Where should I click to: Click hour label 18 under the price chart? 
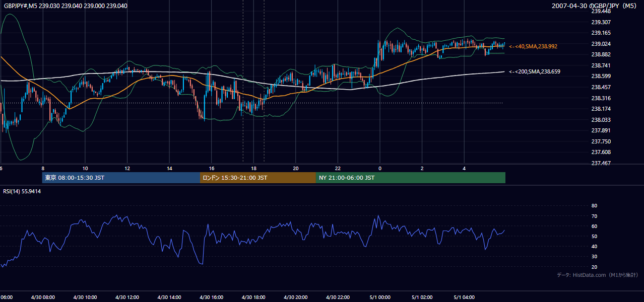[253, 168]
